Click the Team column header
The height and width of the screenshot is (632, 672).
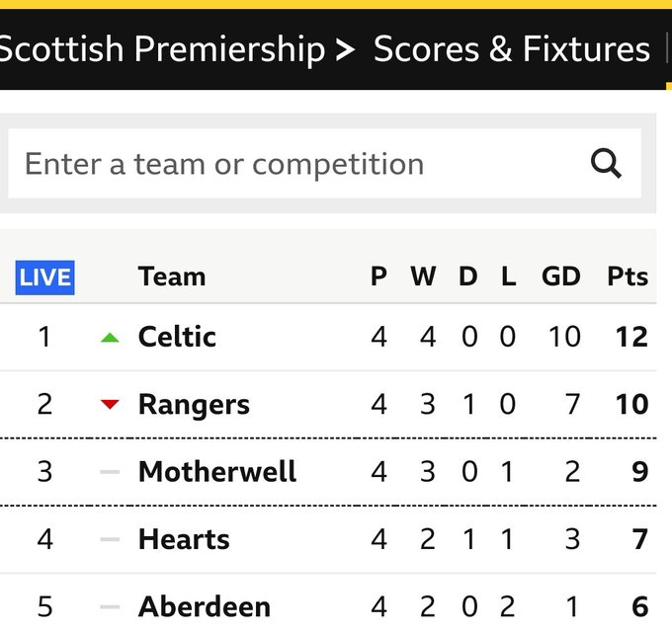pyautogui.click(x=172, y=276)
